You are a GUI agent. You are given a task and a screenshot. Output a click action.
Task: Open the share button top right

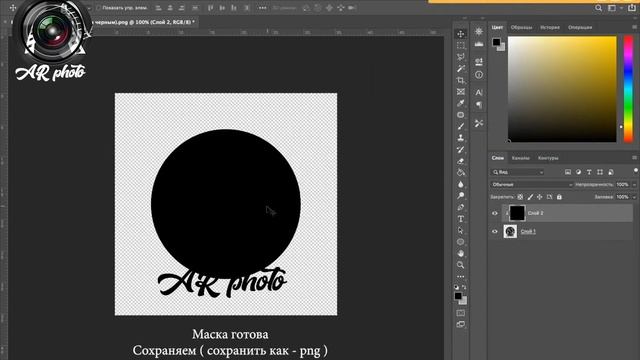(632, 8)
